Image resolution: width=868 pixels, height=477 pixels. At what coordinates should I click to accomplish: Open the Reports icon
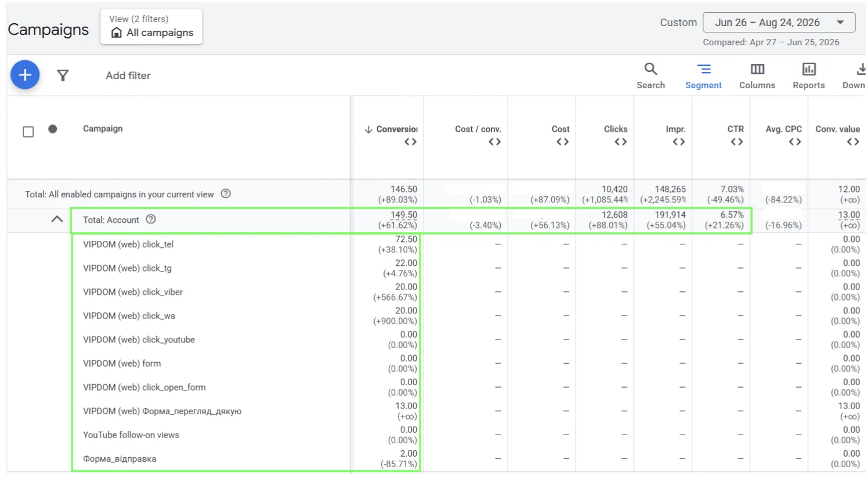tap(809, 75)
